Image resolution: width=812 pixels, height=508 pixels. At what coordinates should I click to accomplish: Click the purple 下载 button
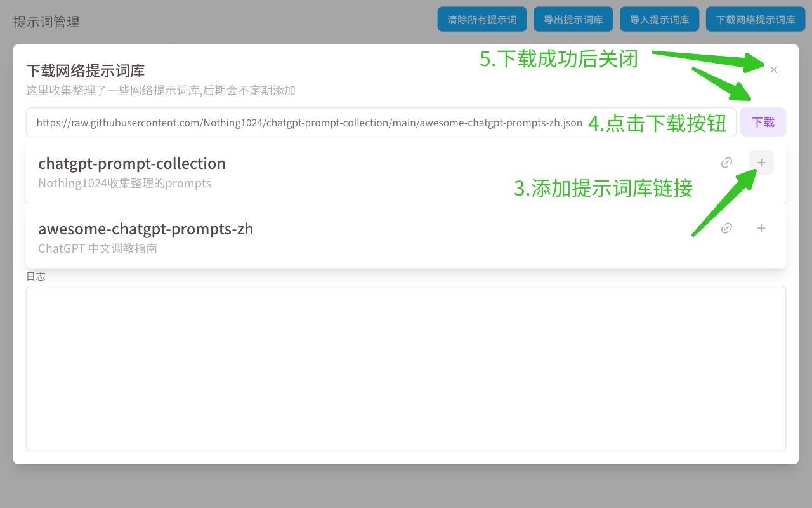763,122
